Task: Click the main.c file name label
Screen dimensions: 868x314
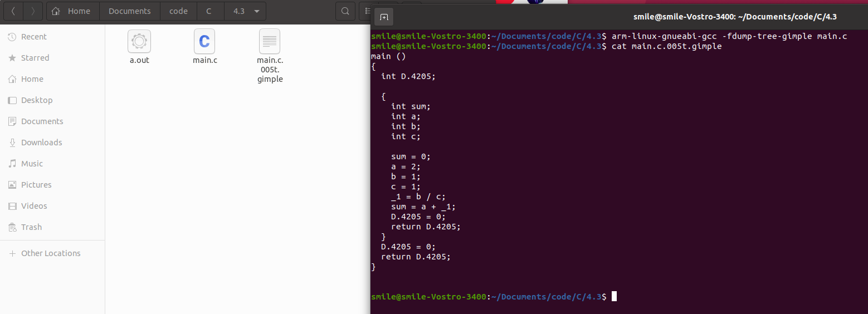Action: [x=205, y=60]
